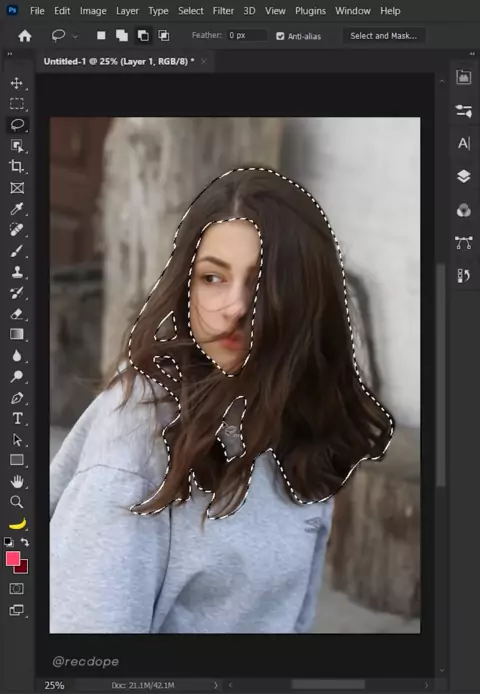Open status bar document info arrow
This screenshot has width=480, height=694.
pyautogui.click(x=216, y=685)
